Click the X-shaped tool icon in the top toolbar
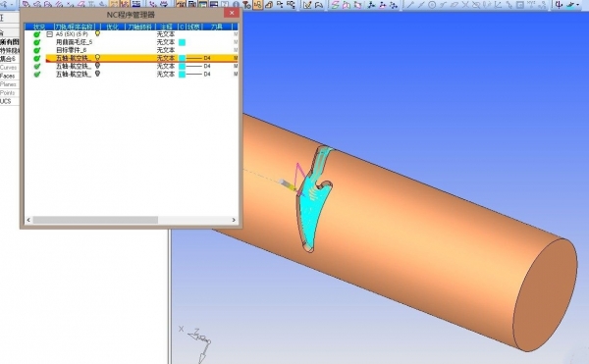Image resolution: width=589 pixels, height=364 pixels. 465,5
